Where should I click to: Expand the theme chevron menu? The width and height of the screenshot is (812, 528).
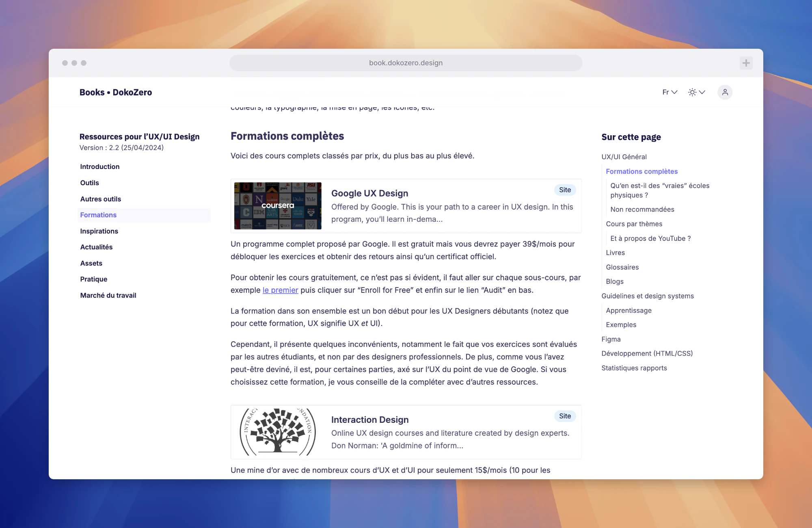tap(702, 92)
